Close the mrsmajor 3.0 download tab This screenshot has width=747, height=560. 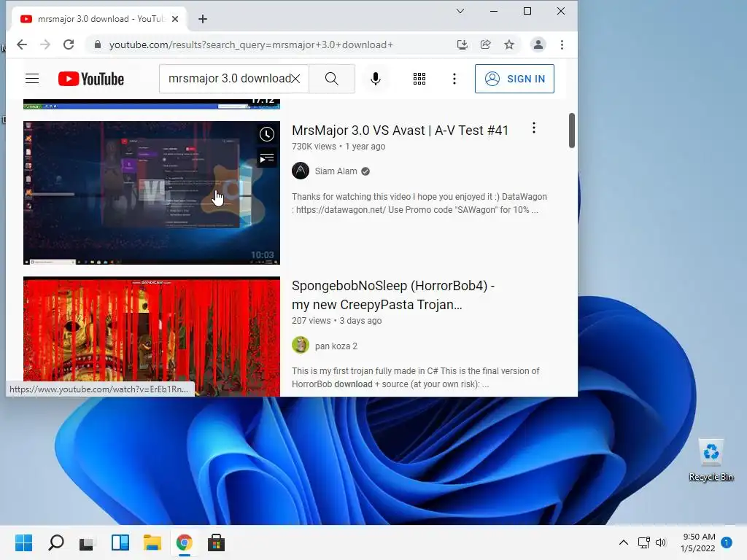click(x=175, y=19)
